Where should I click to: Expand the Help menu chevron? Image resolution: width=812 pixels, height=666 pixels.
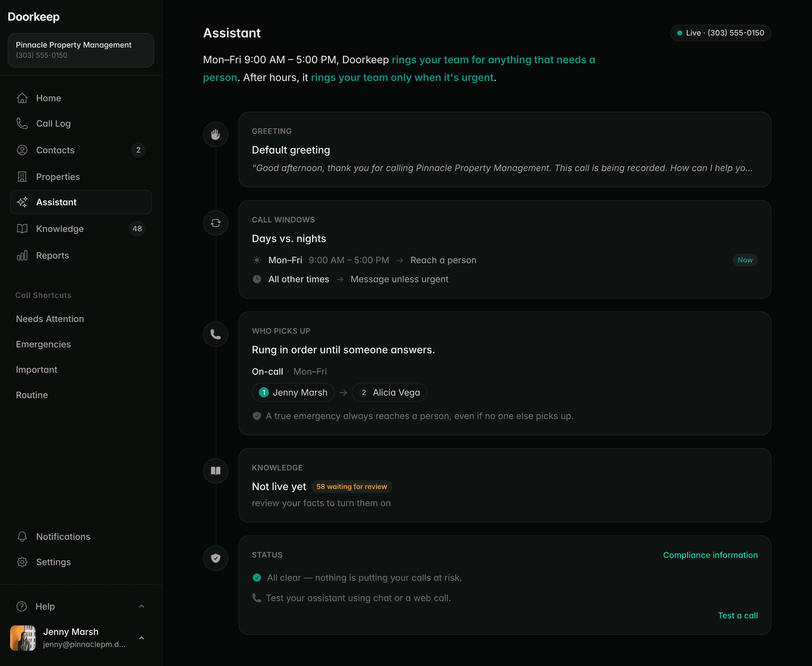coord(142,606)
